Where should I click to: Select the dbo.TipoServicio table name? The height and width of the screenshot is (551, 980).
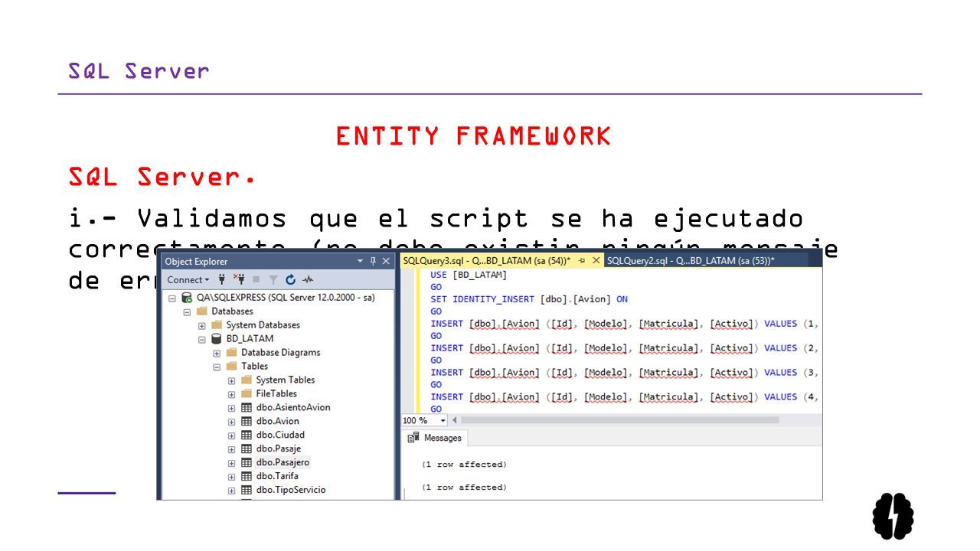291,490
